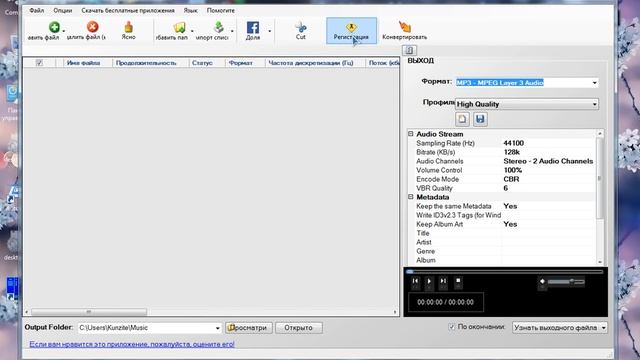Click the Album metadata field
The image size is (640, 360).
(x=549, y=260)
